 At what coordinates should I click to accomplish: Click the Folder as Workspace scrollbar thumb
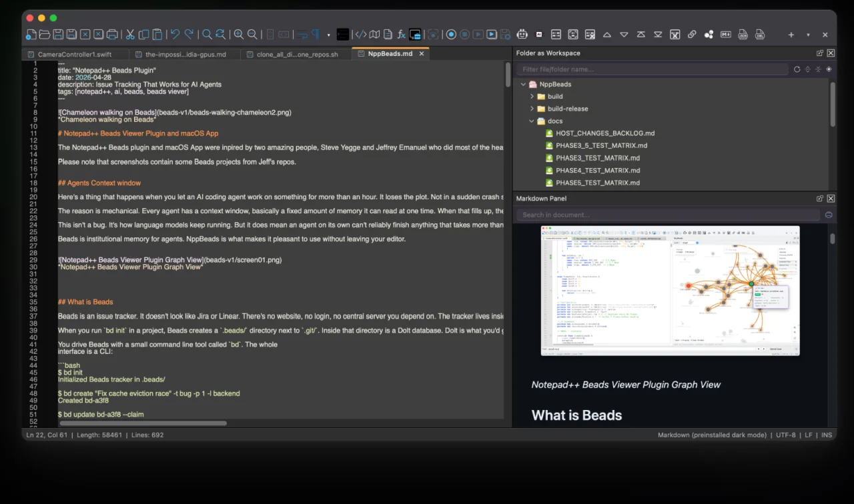(x=833, y=104)
